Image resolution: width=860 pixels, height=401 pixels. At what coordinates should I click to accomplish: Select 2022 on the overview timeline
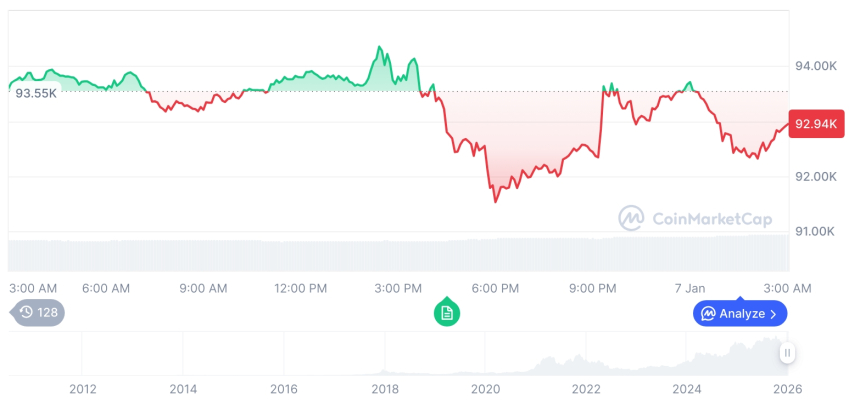[586, 388]
